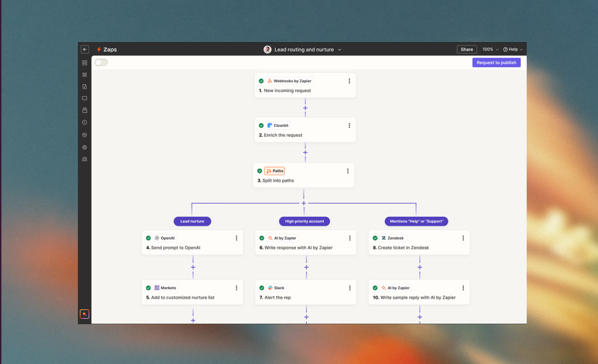Add step after Send prompt to OpenAI
The image size is (598, 364).
[193, 267]
